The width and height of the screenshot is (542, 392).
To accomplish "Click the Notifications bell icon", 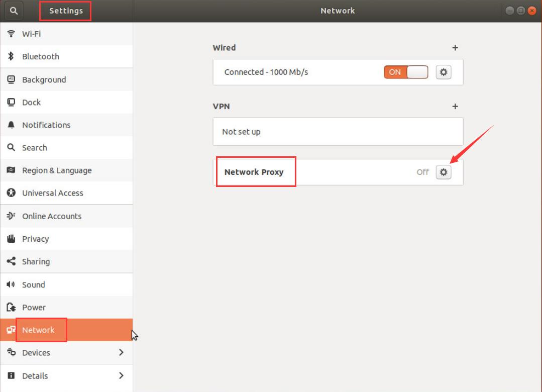I will pos(11,125).
